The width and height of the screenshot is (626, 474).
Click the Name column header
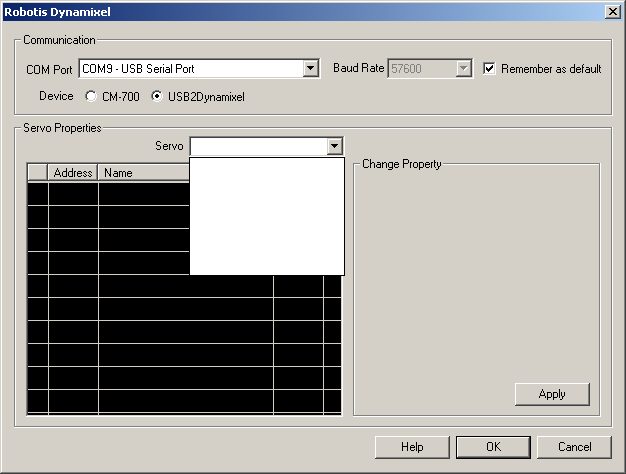click(x=140, y=173)
